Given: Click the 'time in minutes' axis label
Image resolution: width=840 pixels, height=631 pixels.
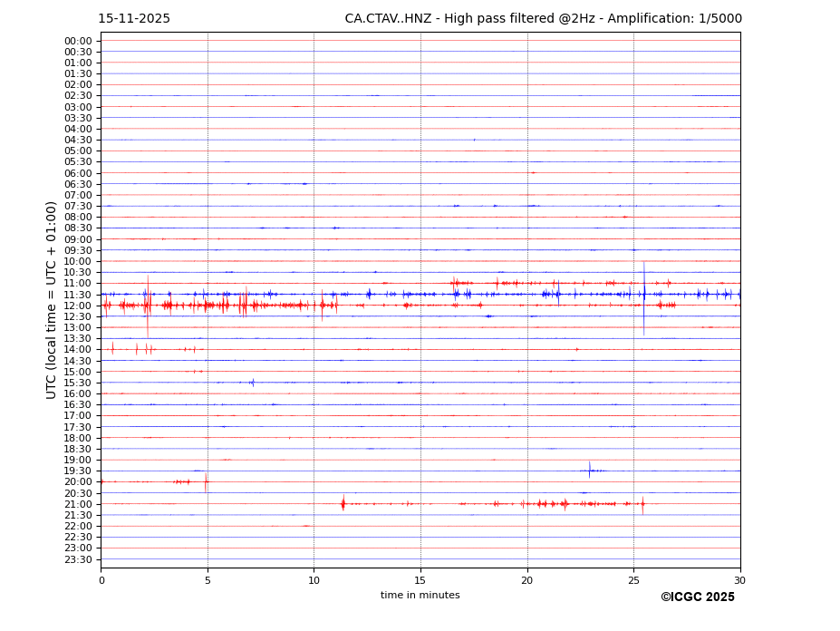Looking at the screenshot, I should point(420,596).
